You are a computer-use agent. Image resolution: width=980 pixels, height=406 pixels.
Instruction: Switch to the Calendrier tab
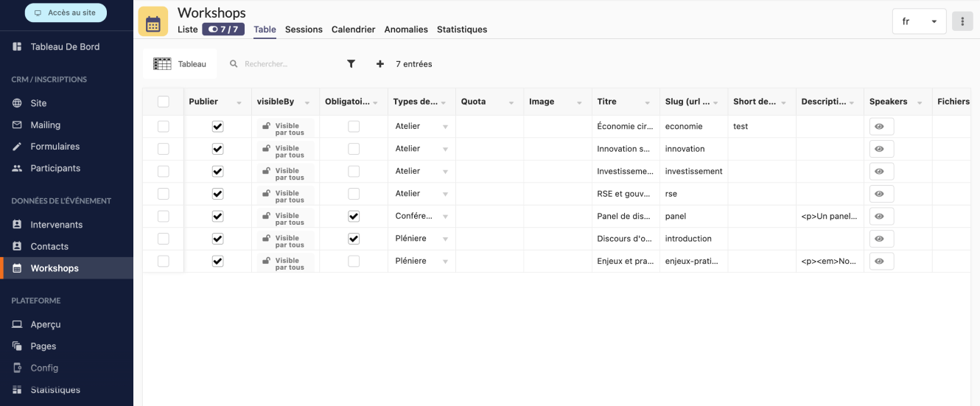[x=353, y=29]
